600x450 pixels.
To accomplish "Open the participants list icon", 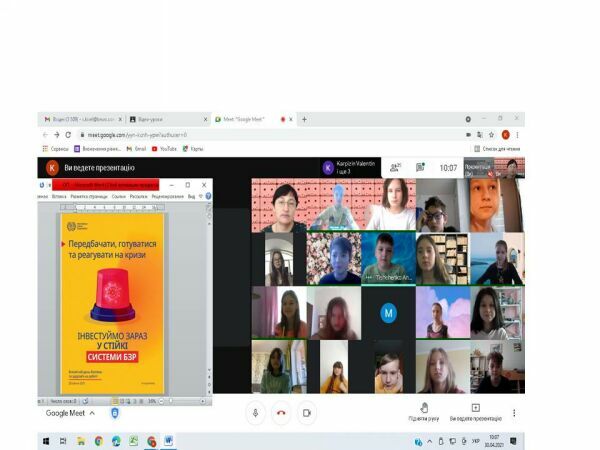I will [x=395, y=167].
